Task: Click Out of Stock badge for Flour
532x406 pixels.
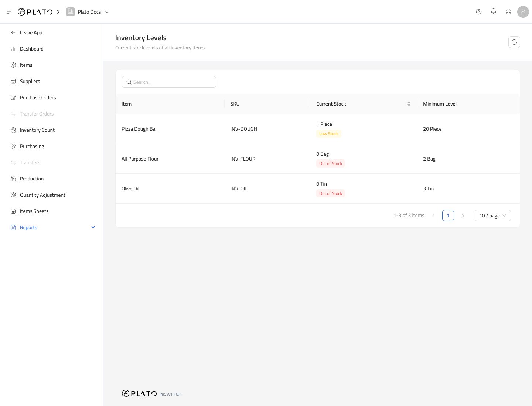Action: coord(331,164)
